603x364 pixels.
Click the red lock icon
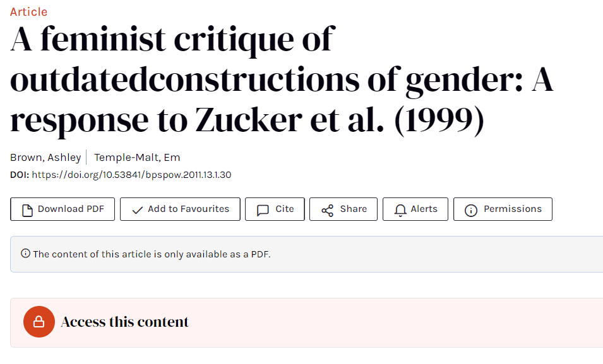(39, 322)
